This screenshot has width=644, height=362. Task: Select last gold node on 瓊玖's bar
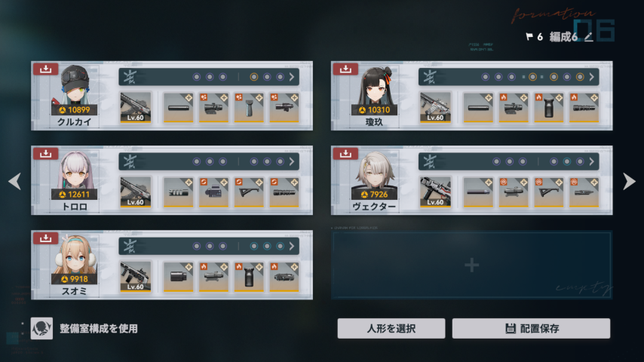point(580,77)
